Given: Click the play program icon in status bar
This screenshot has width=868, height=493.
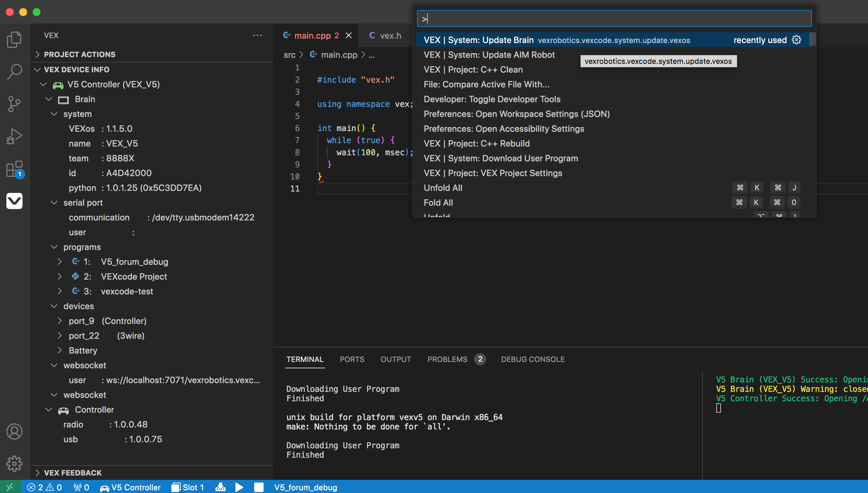Looking at the screenshot, I should tap(239, 487).
